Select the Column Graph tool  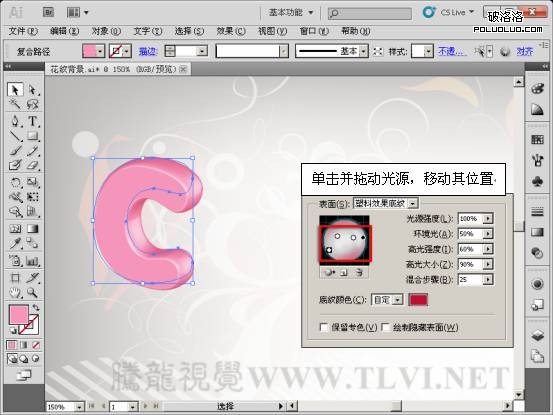coord(32,261)
